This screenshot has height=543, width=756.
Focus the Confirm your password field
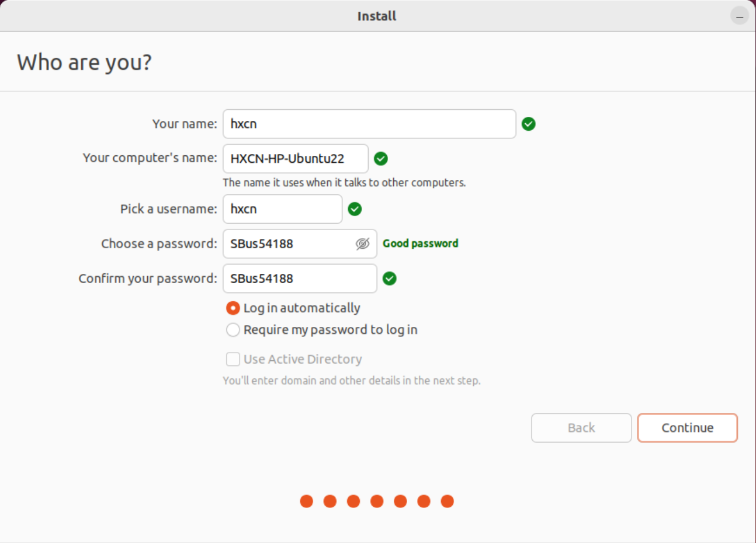pyautogui.click(x=300, y=279)
